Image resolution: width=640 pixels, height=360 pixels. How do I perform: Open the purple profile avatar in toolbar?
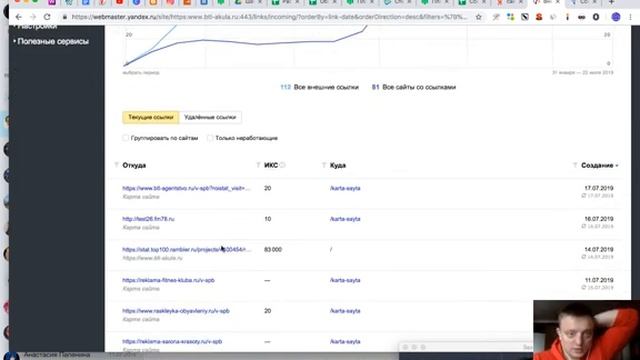tap(616, 17)
